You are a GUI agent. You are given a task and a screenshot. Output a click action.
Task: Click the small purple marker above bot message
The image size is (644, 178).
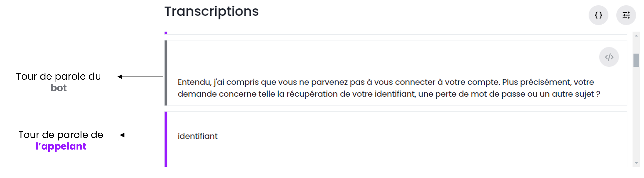(166, 33)
